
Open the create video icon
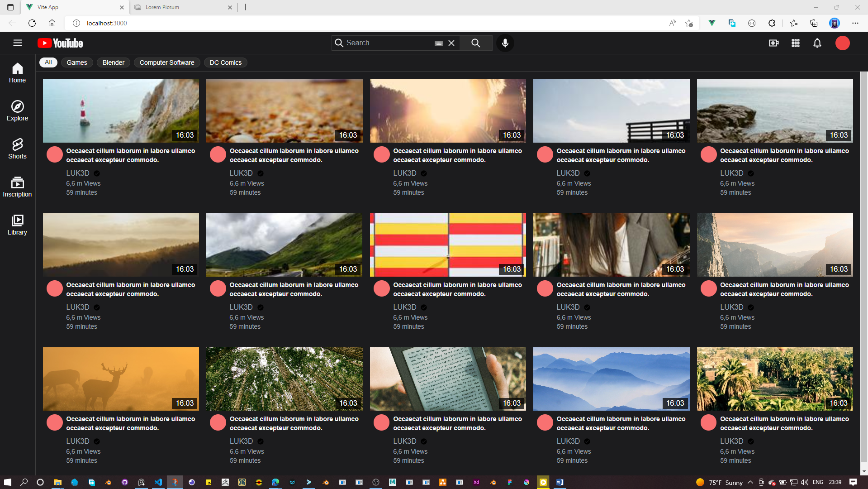coord(774,43)
